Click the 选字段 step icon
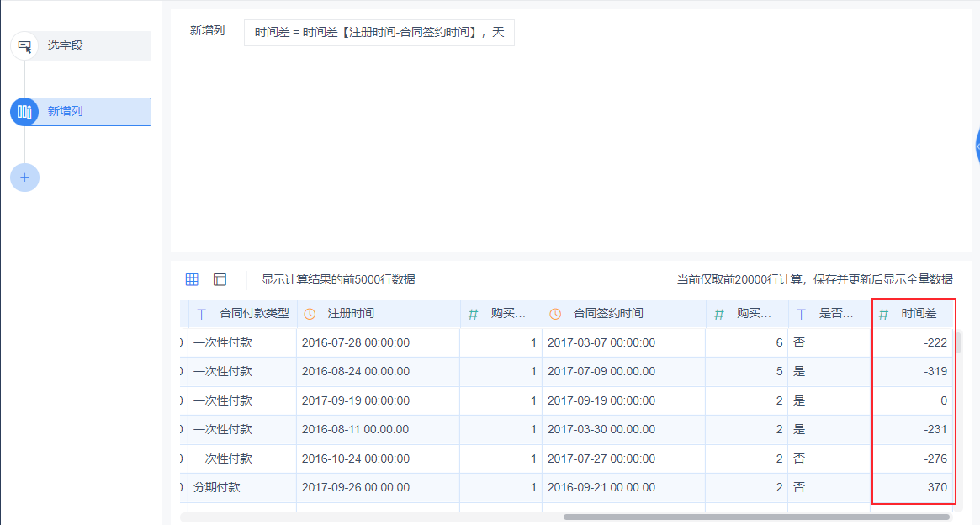980x525 pixels. 25,46
